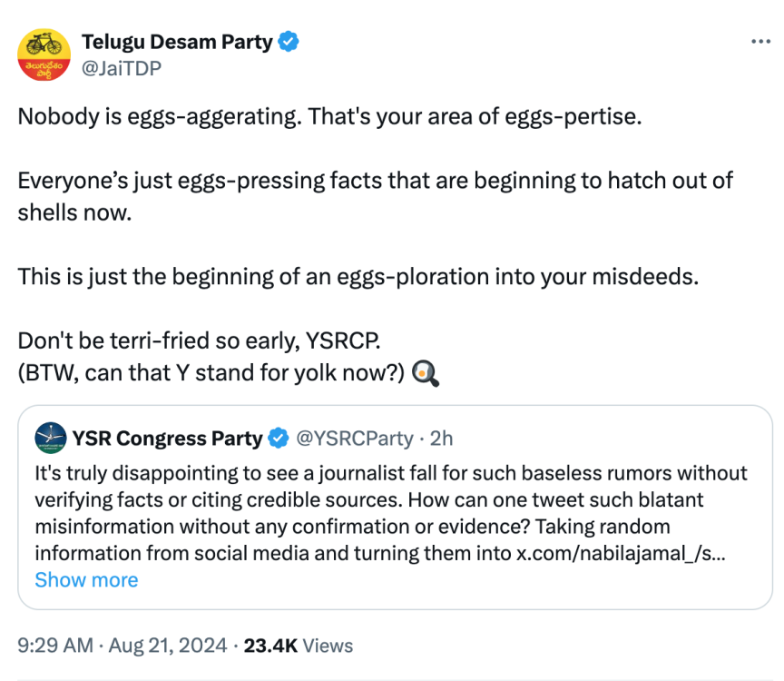Open the three-dot more options menu

pyautogui.click(x=760, y=42)
